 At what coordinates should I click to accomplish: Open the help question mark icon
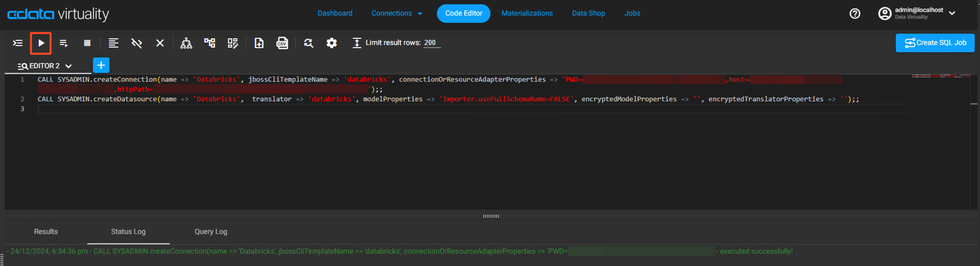click(855, 13)
